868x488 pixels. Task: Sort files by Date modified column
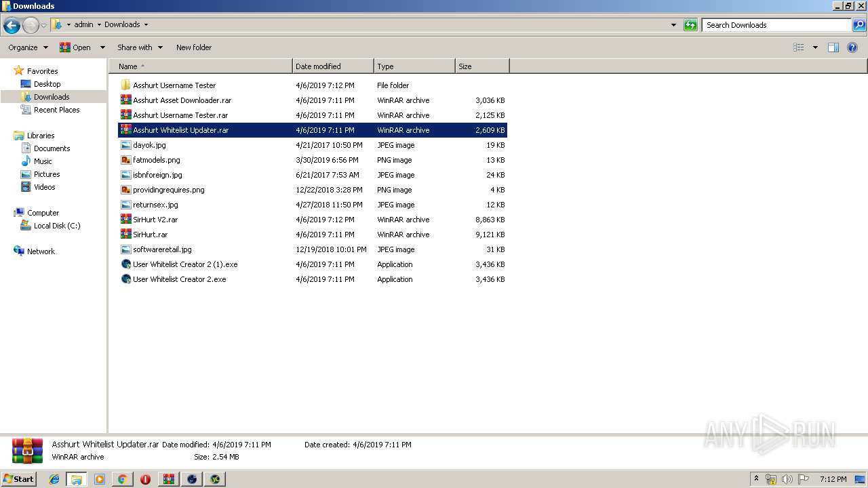click(x=333, y=66)
